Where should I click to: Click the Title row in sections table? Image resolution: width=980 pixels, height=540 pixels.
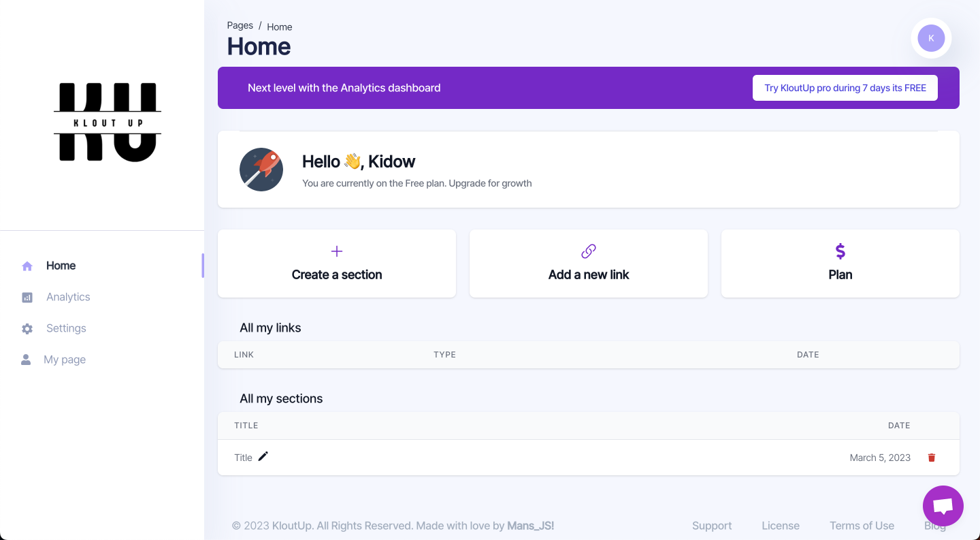click(x=589, y=458)
